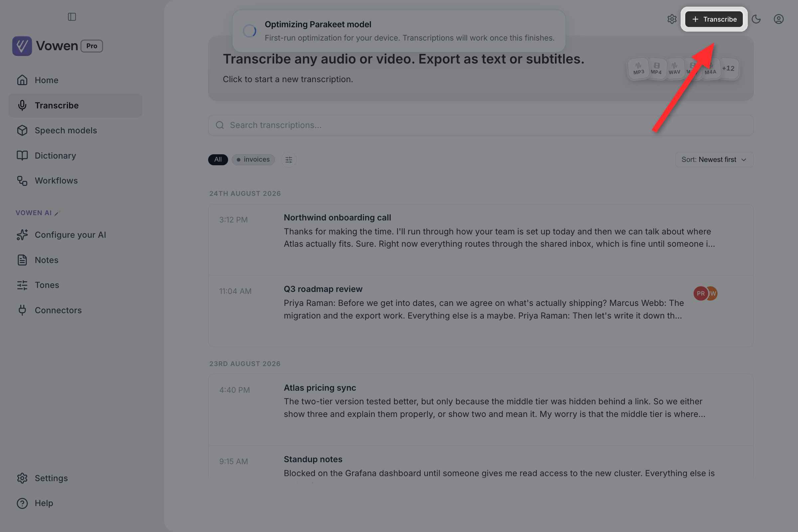
Task: Click the Connectors plug icon
Action: [22, 310]
